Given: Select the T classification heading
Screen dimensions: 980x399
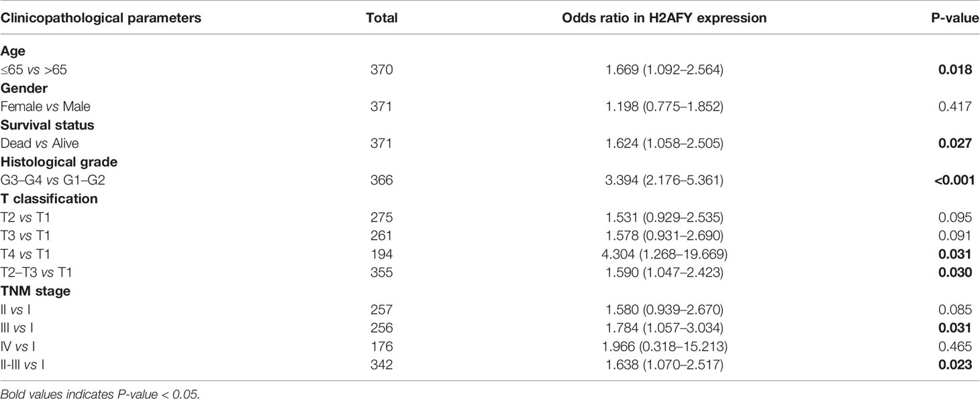Looking at the screenshot, I should (50, 199).
